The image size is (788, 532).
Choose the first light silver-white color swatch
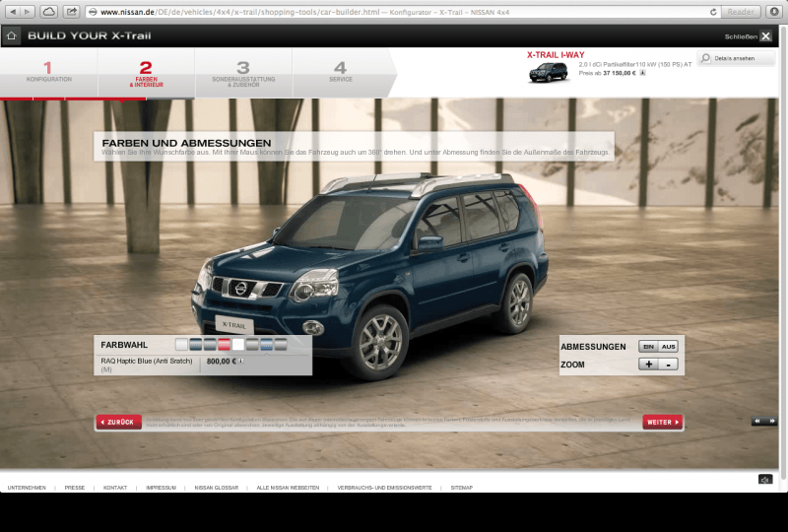tap(181, 345)
